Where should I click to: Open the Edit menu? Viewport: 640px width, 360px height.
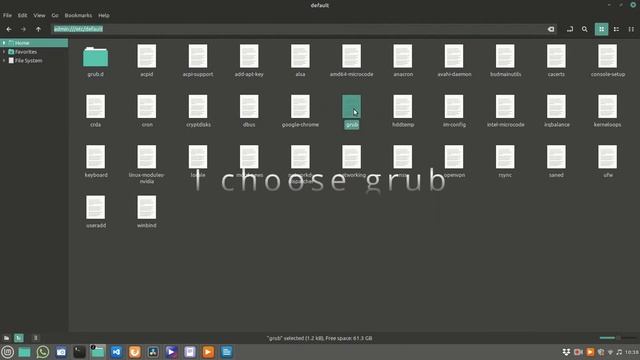22,15
